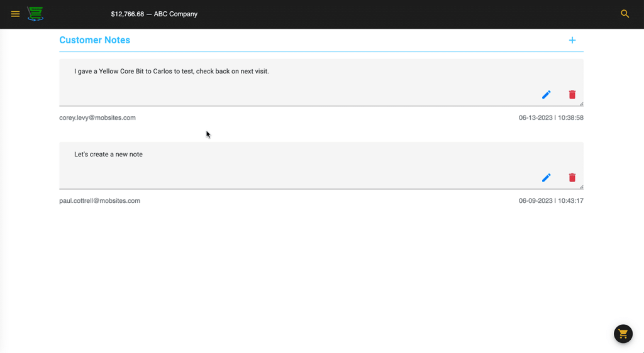
Task: Edit the Yellow Core Bit note
Action: (x=546, y=95)
